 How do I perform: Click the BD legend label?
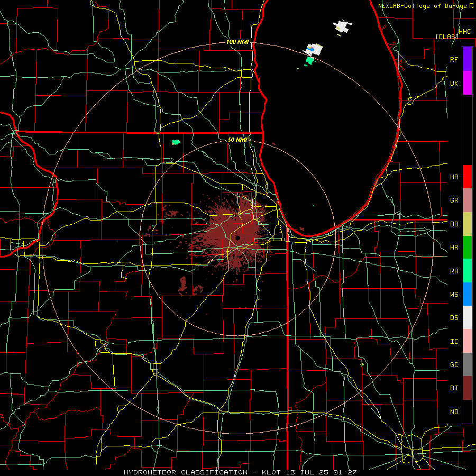(454, 224)
